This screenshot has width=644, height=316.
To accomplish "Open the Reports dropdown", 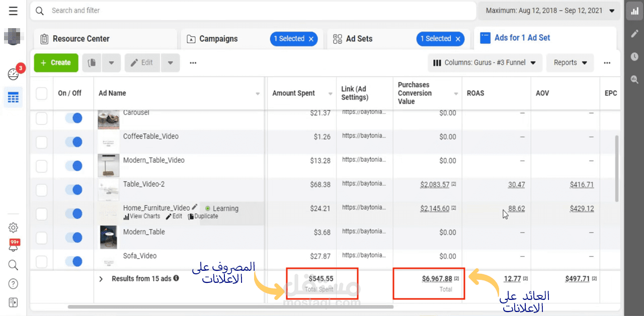I will pyautogui.click(x=570, y=62).
